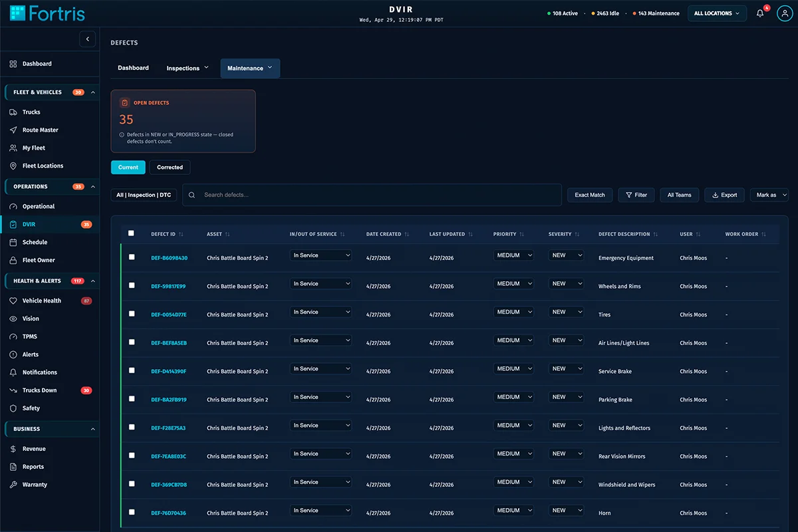Image resolution: width=798 pixels, height=532 pixels.
Task: Click the DVIR clipboard icon in the sidebar
Action: (13, 225)
